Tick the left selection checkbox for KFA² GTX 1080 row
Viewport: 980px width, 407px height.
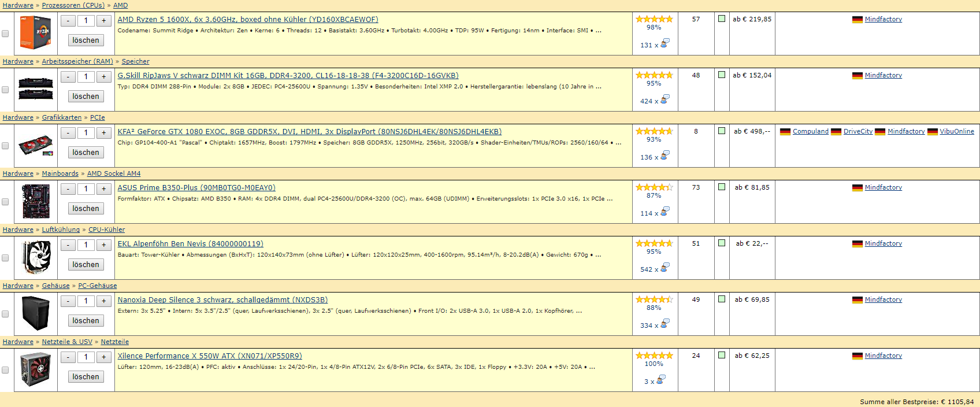[x=5, y=146]
